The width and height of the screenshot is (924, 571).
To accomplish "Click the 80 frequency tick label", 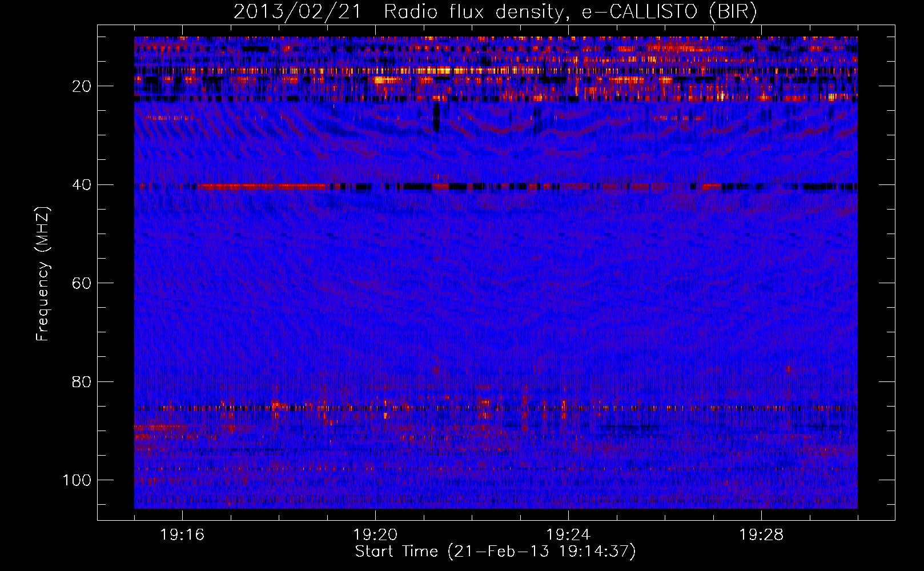I will tap(82, 381).
